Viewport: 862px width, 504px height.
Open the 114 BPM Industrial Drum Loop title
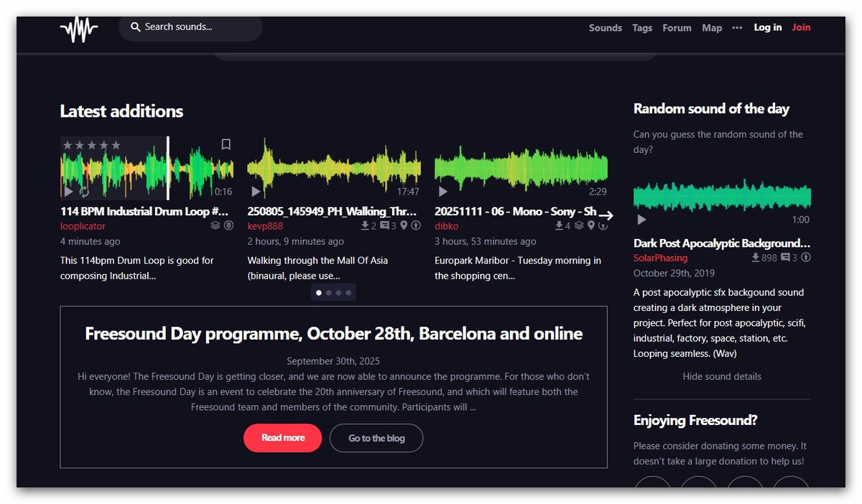(144, 211)
